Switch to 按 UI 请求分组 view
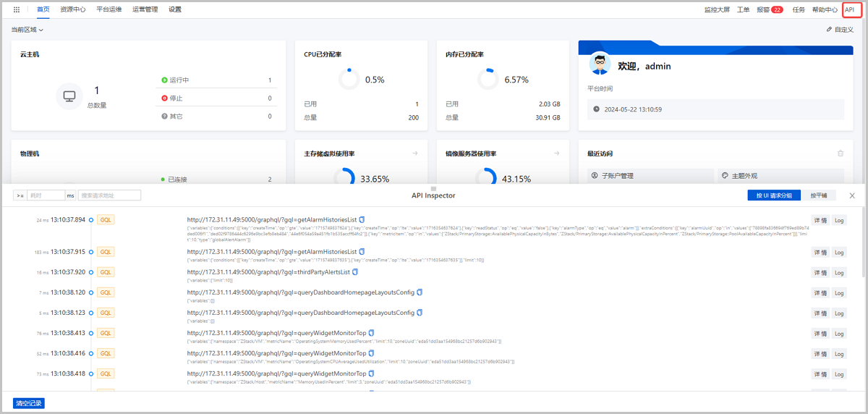This screenshot has width=868, height=414. (x=773, y=195)
